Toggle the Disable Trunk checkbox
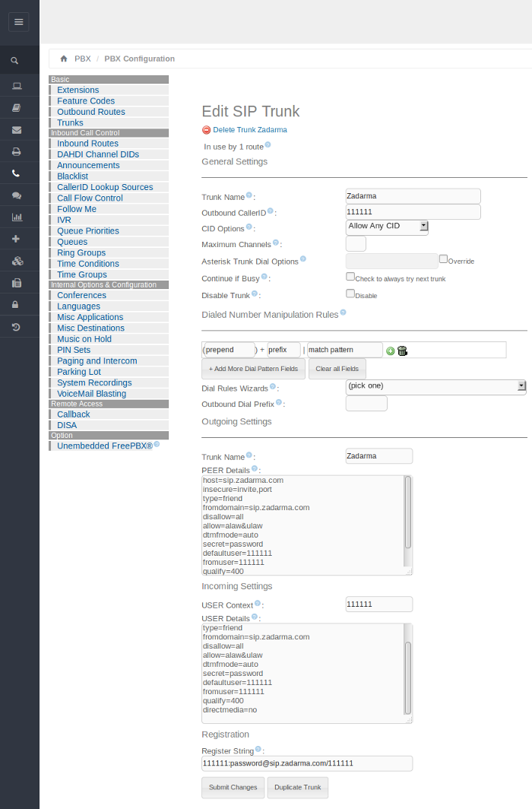The width and height of the screenshot is (532, 809). tap(350, 293)
